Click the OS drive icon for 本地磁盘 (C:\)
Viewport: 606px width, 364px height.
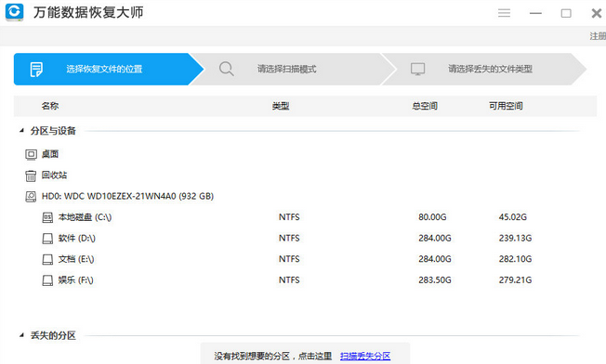click(x=47, y=217)
